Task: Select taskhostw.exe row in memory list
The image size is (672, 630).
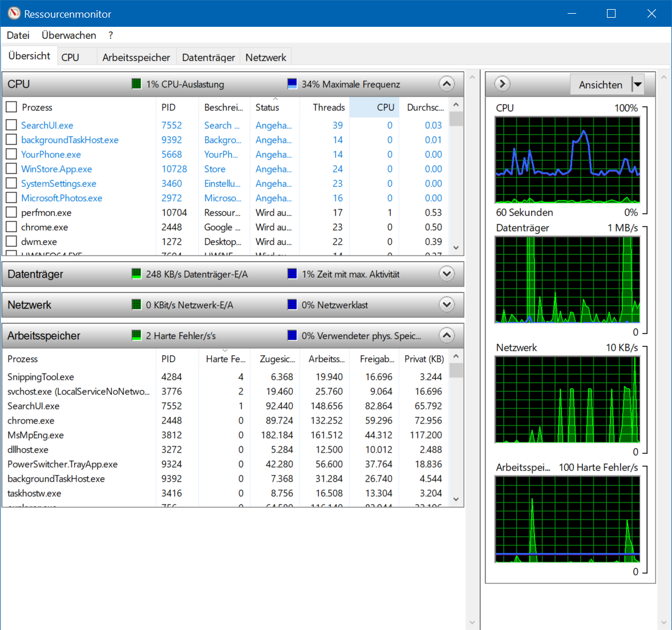Action: pyautogui.click(x=225, y=493)
